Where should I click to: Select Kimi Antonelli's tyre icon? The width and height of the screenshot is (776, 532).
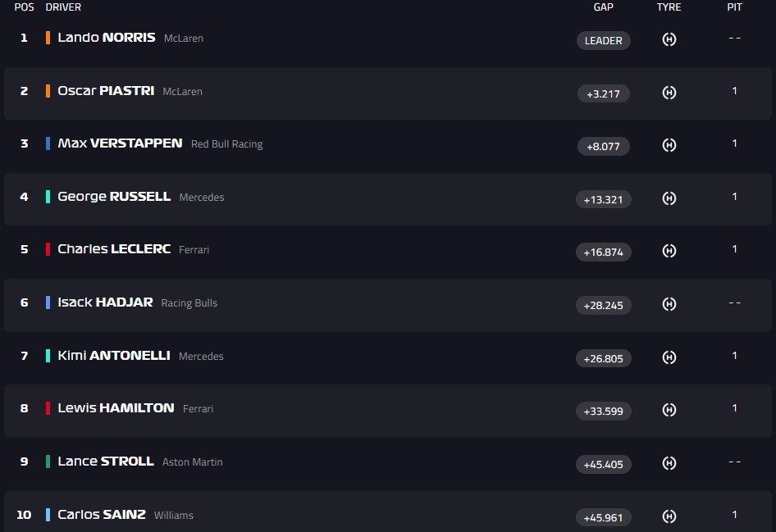669,357
